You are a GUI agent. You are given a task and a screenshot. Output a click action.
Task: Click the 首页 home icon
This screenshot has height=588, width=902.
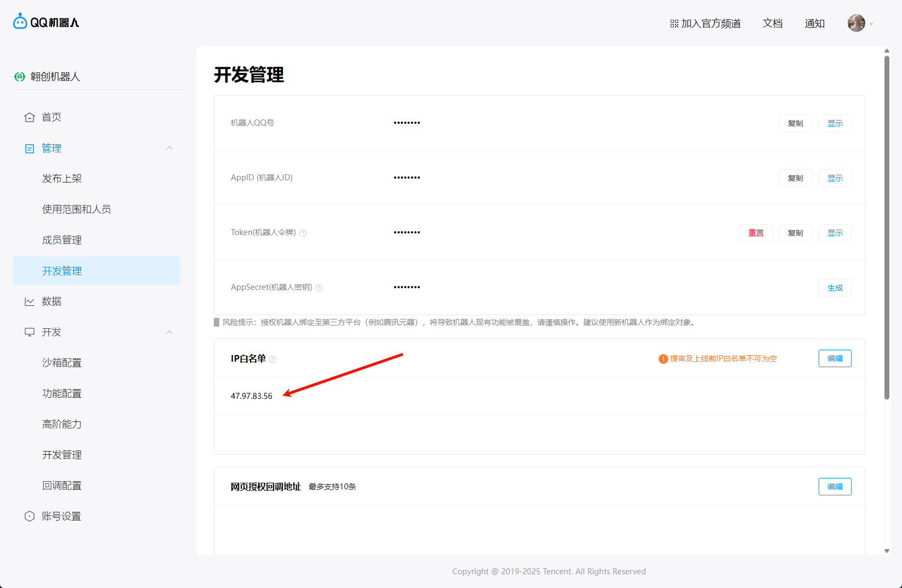tap(30, 117)
